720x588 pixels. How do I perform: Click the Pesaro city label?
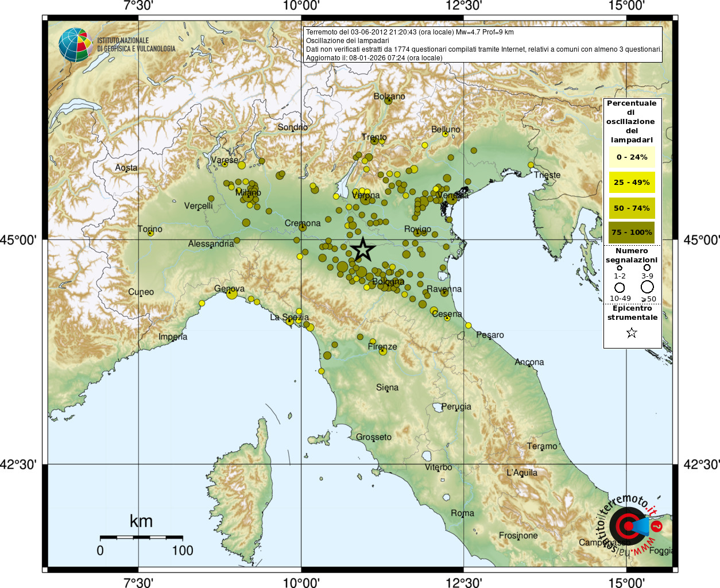[490, 335]
